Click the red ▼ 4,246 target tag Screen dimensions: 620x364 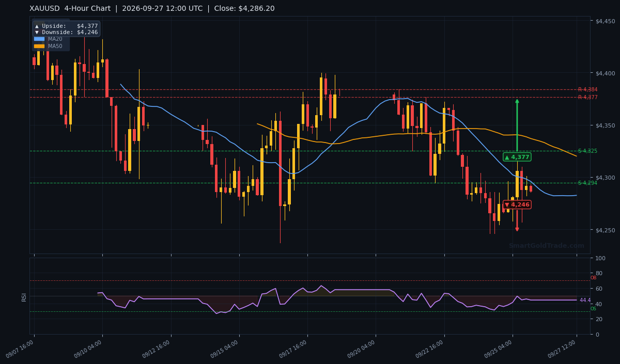[x=517, y=204]
